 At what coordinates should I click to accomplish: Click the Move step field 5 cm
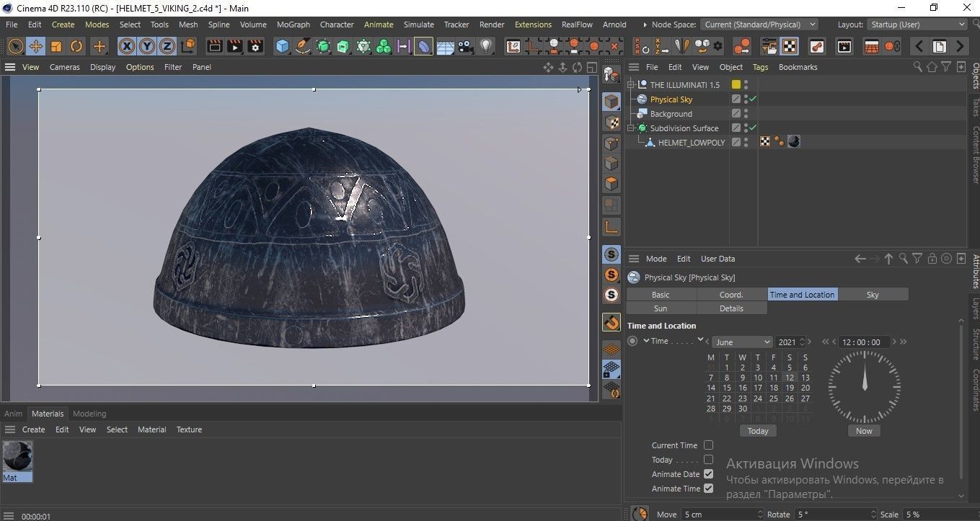[722, 515]
